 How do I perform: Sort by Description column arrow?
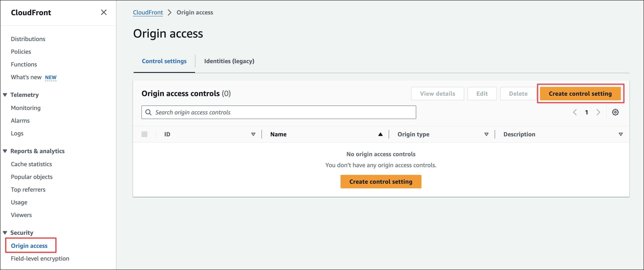tap(620, 134)
